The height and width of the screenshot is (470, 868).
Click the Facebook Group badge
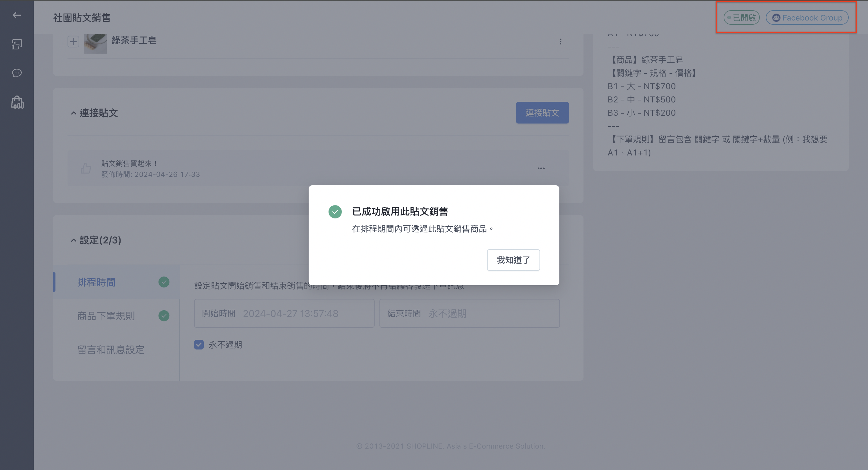point(807,17)
